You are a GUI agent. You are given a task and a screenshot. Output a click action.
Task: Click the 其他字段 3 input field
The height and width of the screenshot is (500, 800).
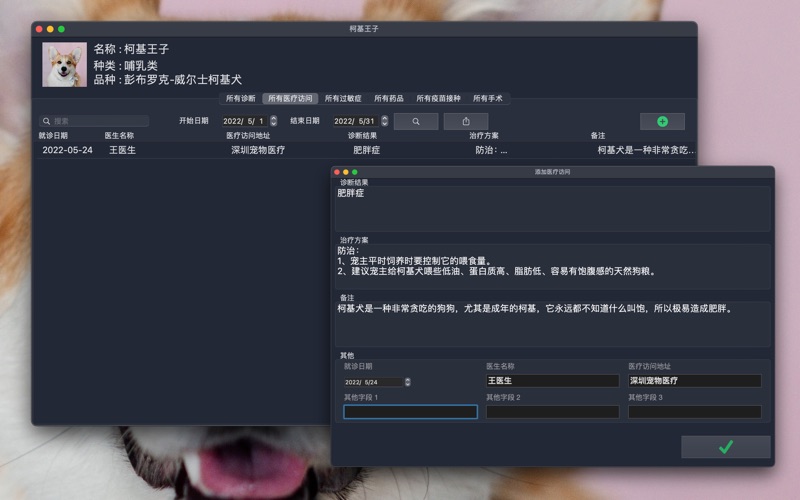[695, 412]
